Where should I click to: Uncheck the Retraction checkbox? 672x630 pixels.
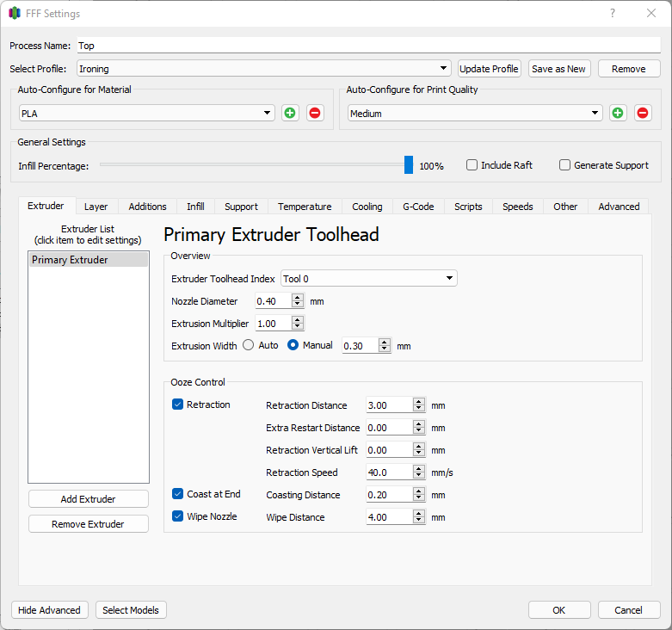(x=177, y=405)
